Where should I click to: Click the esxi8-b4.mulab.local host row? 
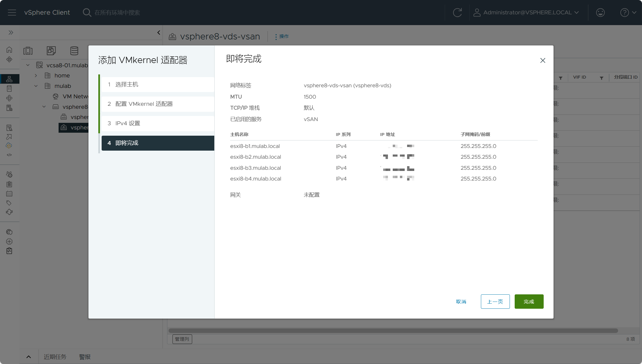click(x=384, y=179)
